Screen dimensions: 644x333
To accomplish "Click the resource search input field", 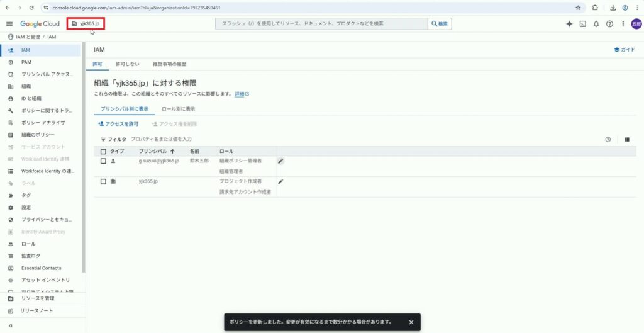I will [x=321, y=24].
